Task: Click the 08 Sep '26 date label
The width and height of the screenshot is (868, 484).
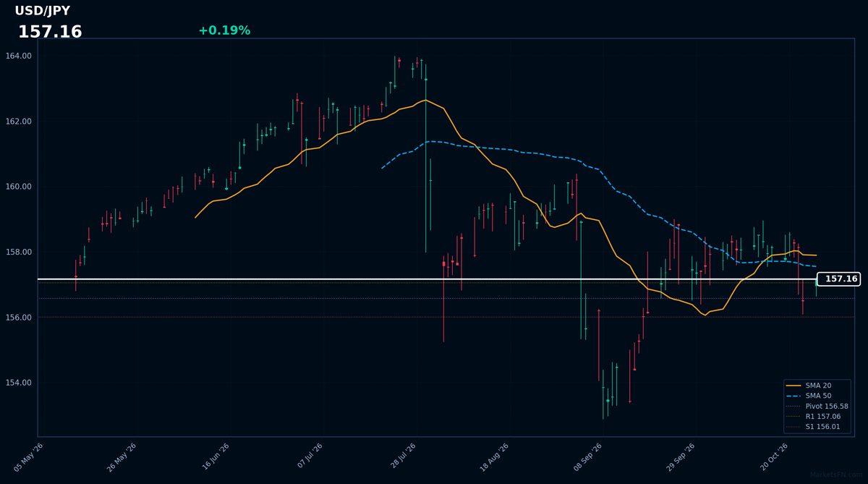Action: tap(587, 457)
